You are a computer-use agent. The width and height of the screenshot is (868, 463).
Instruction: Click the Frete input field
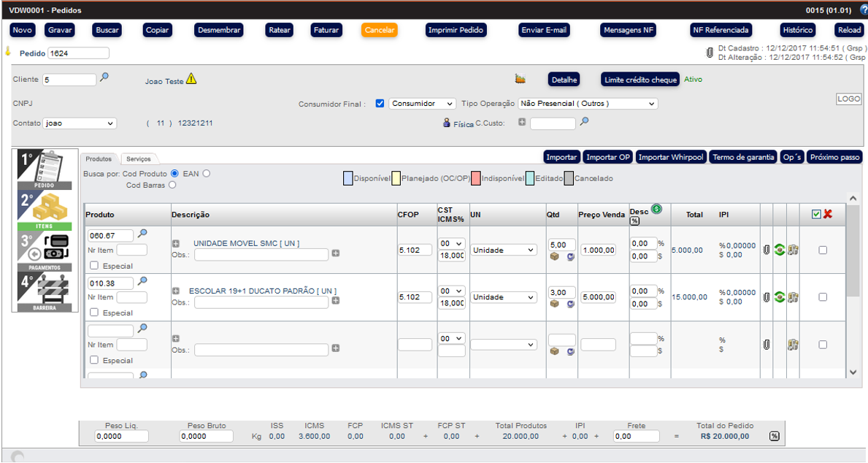pyautogui.click(x=636, y=436)
